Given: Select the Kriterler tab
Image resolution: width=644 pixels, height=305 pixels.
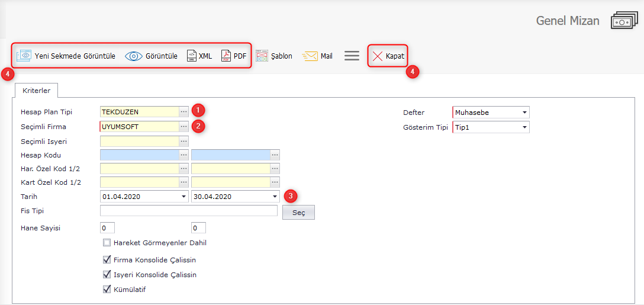Looking at the screenshot, I should [36, 91].
